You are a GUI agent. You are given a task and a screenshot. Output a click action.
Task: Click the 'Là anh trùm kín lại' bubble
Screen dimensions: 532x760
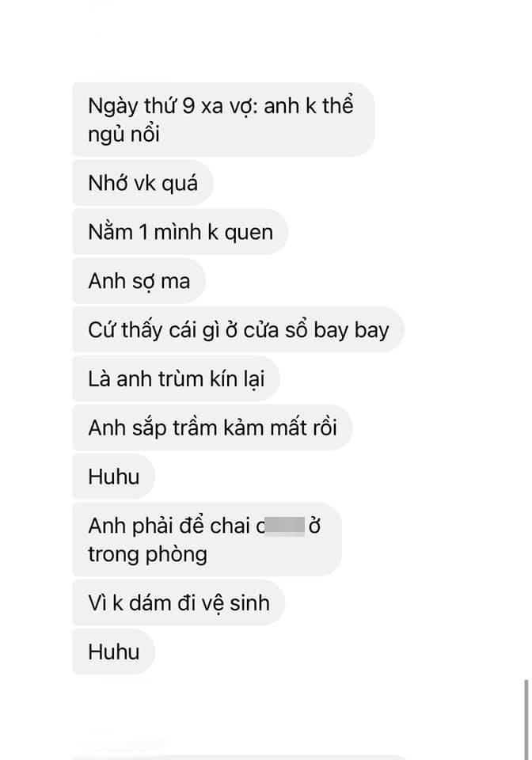(x=177, y=378)
